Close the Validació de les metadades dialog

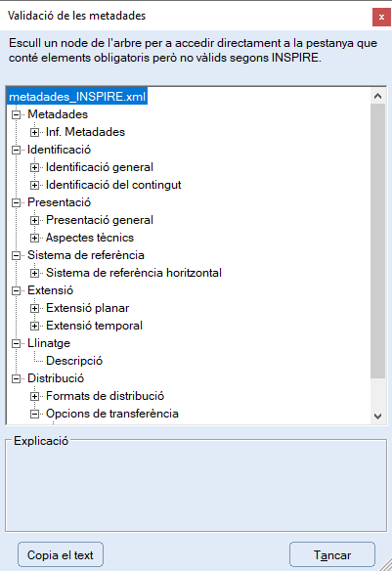pyautogui.click(x=381, y=18)
